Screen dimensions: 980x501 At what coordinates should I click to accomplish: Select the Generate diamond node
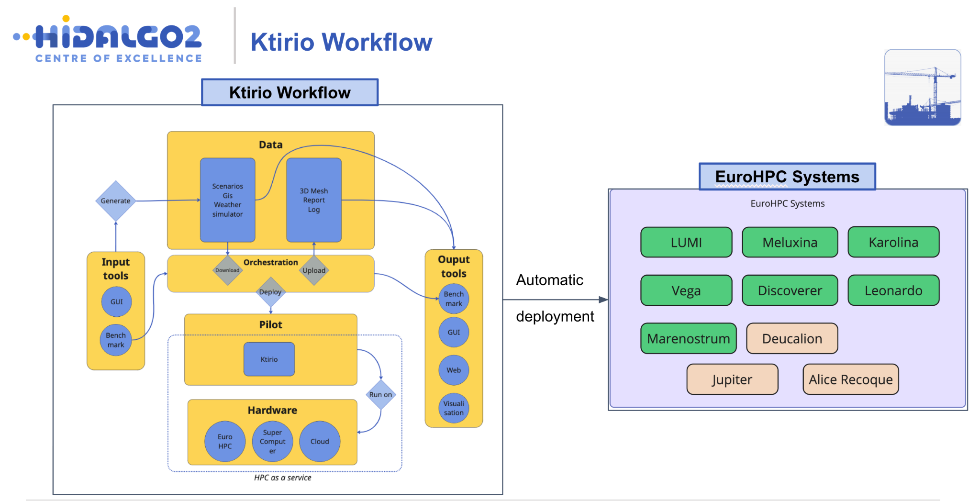[116, 201]
